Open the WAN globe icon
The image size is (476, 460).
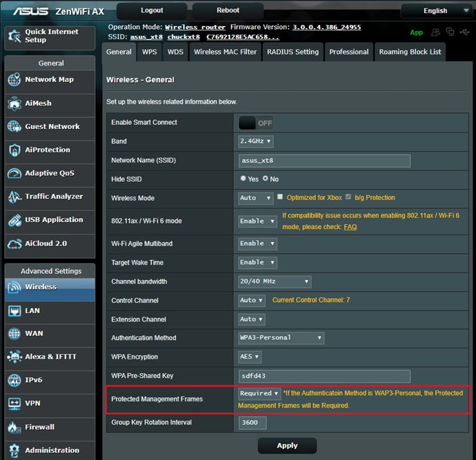[x=14, y=334]
